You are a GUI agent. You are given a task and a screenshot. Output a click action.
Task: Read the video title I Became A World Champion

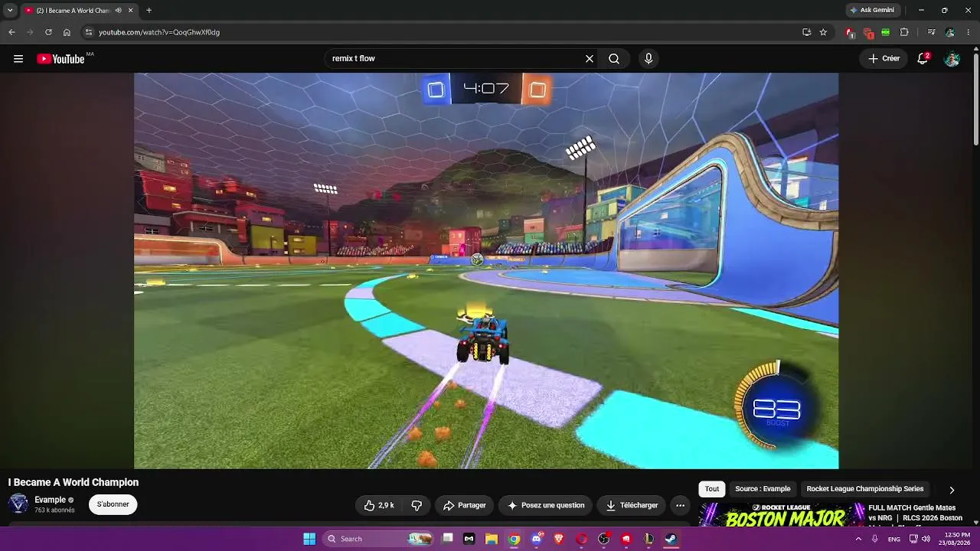tap(73, 482)
